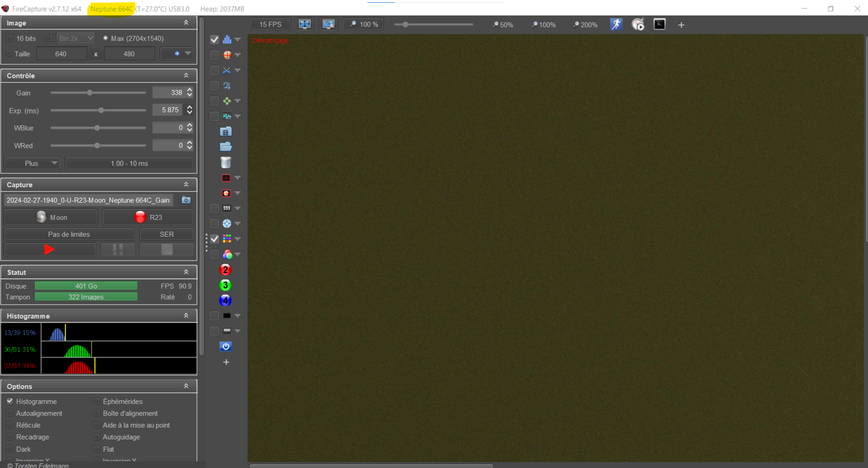Screen dimensions: 868x468
Task: Select the R23 filter button
Action: tap(148, 217)
